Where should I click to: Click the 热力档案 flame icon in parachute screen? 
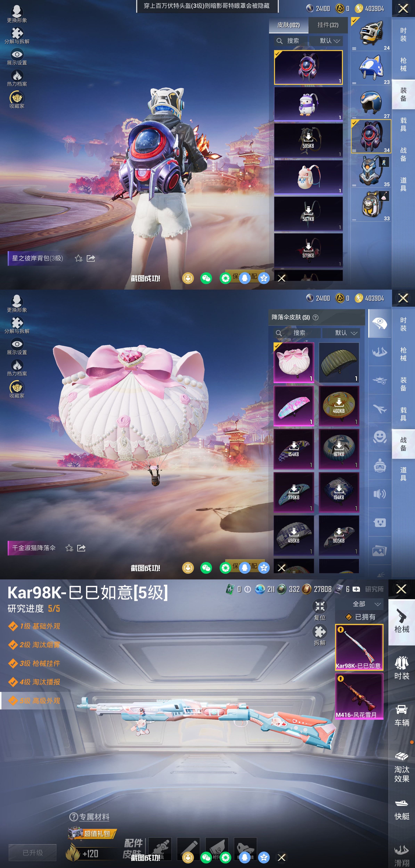click(17, 365)
